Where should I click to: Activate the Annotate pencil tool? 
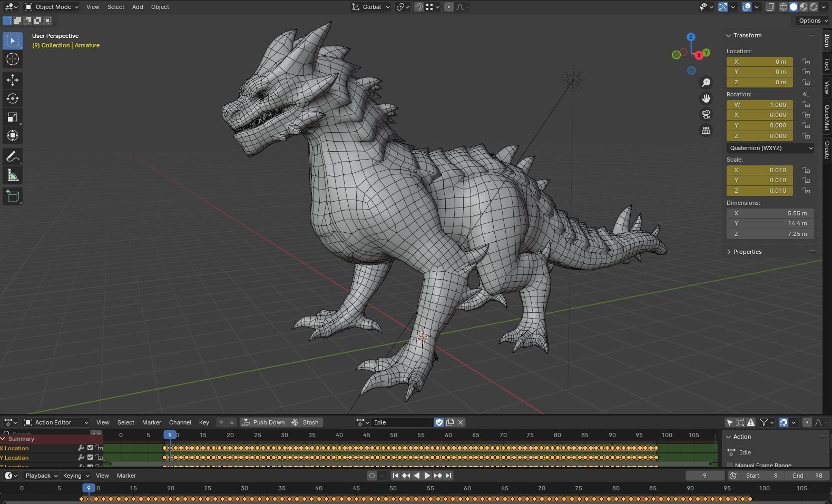(x=13, y=157)
